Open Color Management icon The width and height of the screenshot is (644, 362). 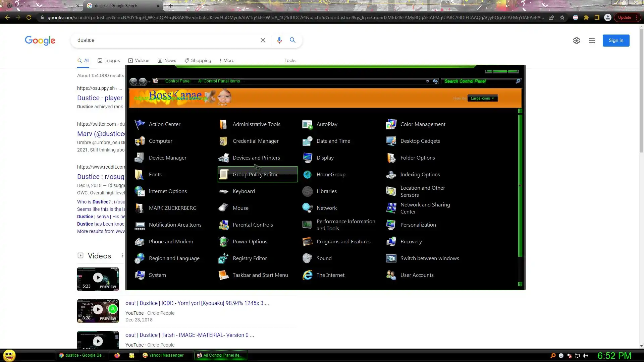click(x=391, y=124)
